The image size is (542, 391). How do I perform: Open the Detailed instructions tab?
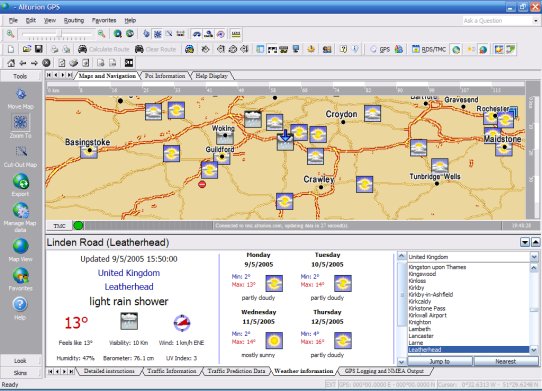[109, 371]
